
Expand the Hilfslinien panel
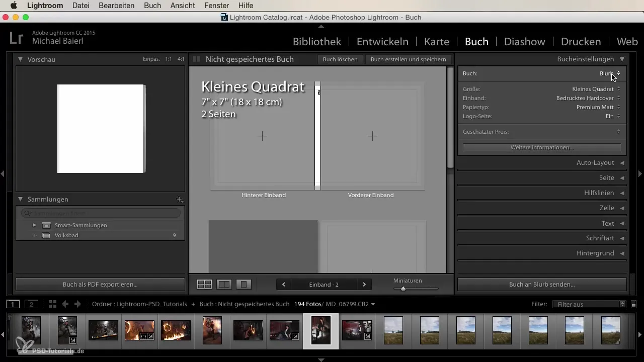622,193
